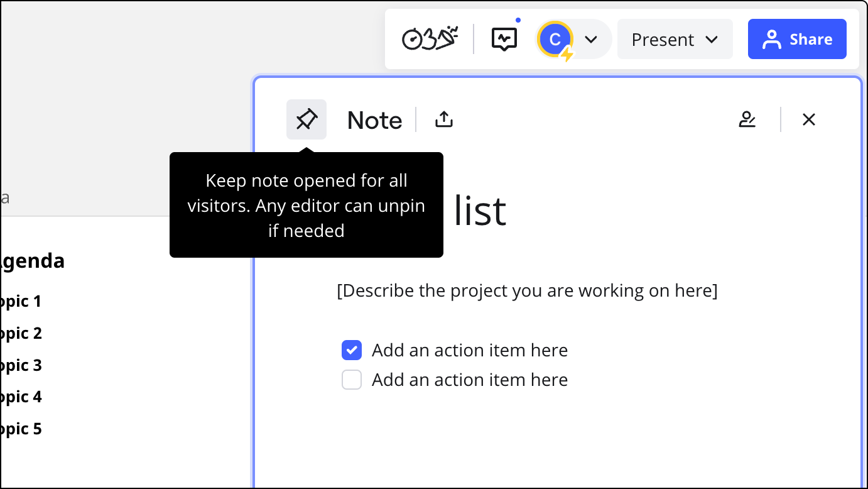
Task: Close the Note panel with the X
Action: tap(808, 119)
